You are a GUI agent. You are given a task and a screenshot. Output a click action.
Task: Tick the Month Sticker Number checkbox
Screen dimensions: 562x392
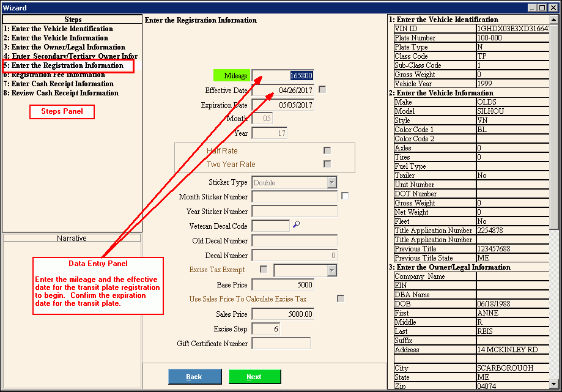(345, 196)
